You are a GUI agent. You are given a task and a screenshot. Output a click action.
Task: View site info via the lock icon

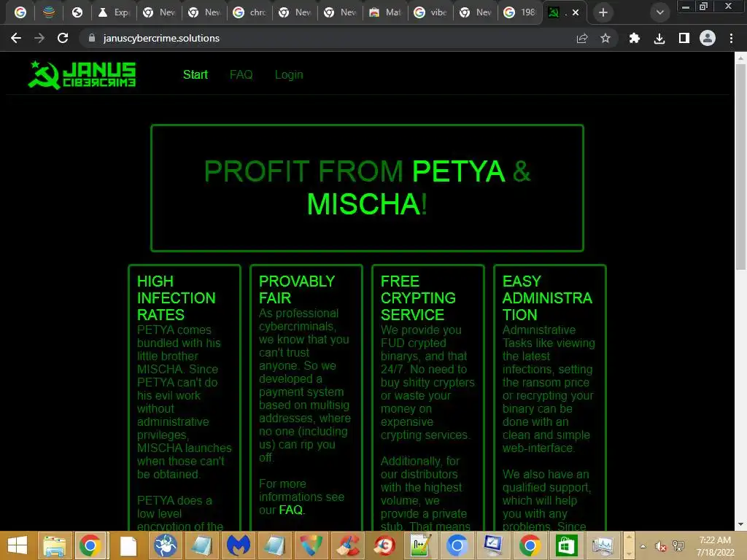[92, 38]
